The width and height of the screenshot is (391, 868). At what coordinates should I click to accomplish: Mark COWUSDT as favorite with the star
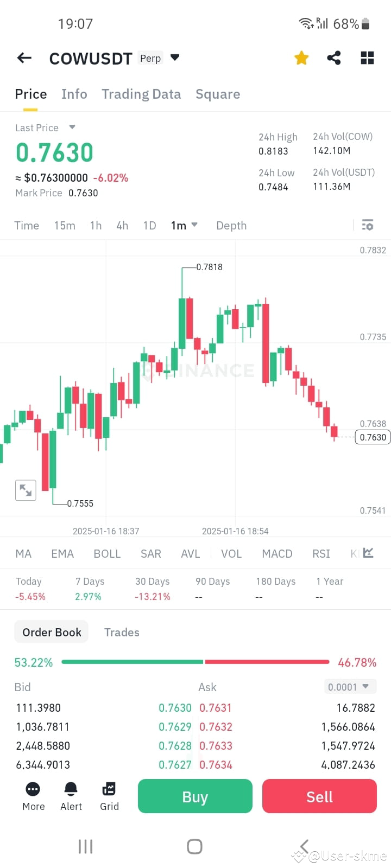301,58
